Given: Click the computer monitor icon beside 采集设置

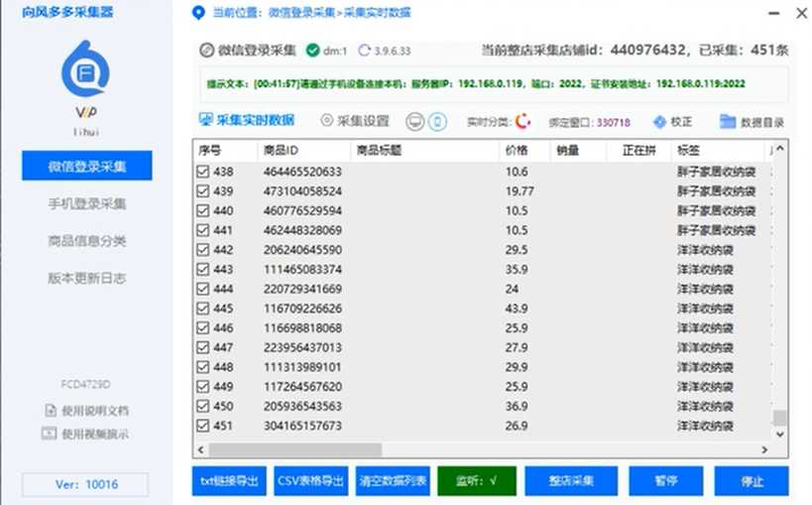Looking at the screenshot, I should (414, 122).
